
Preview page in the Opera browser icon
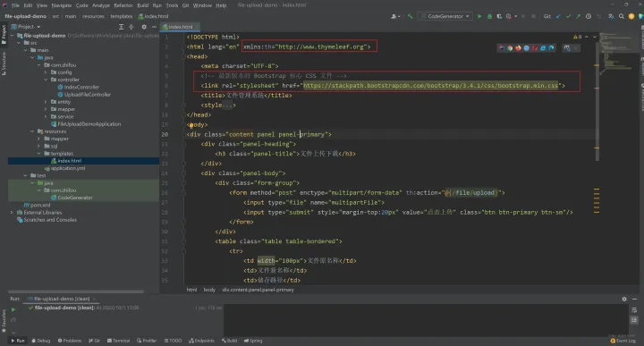[534, 48]
